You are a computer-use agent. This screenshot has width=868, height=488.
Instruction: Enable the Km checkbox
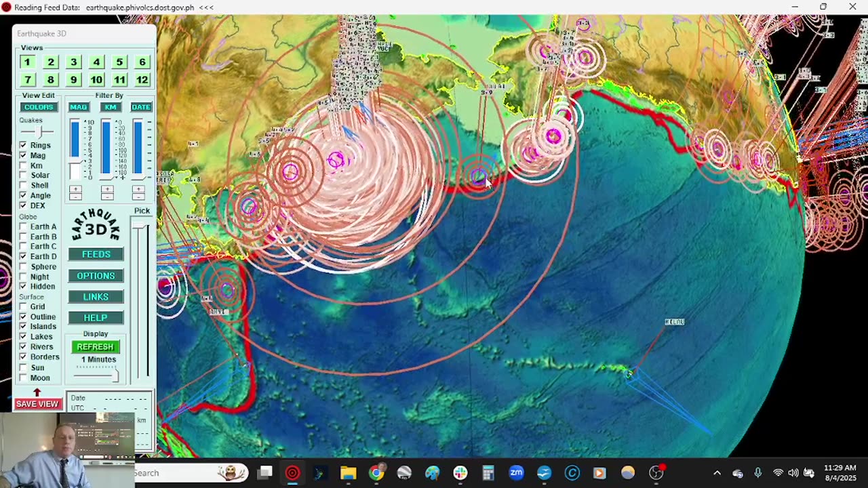(24, 165)
